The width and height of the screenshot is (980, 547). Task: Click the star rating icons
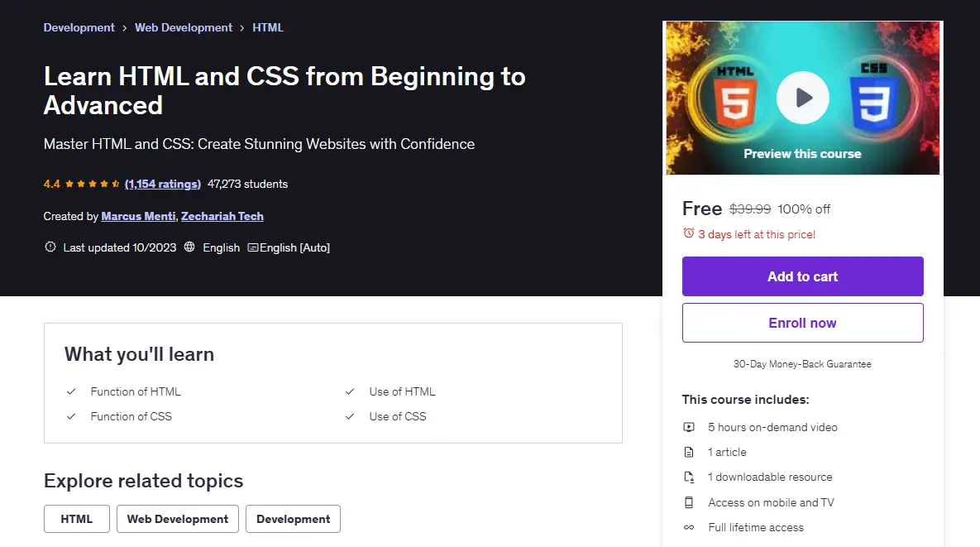pyautogui.click(x=92, y=184)
